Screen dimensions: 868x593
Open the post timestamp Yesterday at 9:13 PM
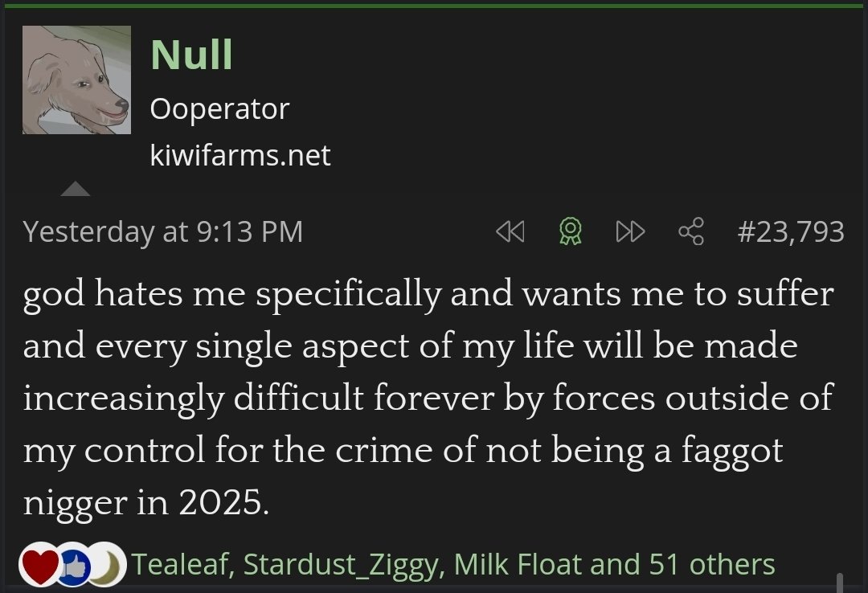(163, 232)
